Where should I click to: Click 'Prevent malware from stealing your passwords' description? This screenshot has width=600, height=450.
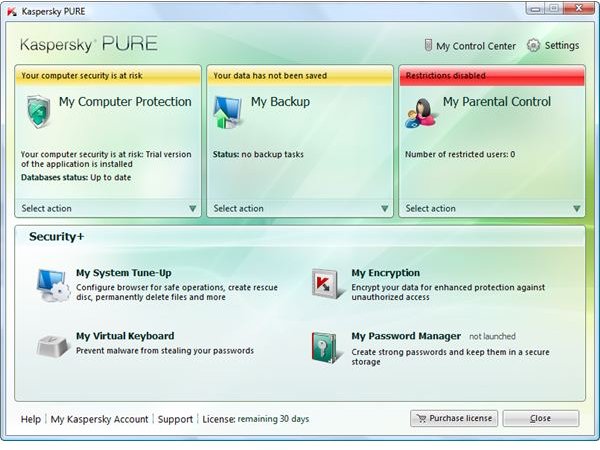tap(165, 351)
